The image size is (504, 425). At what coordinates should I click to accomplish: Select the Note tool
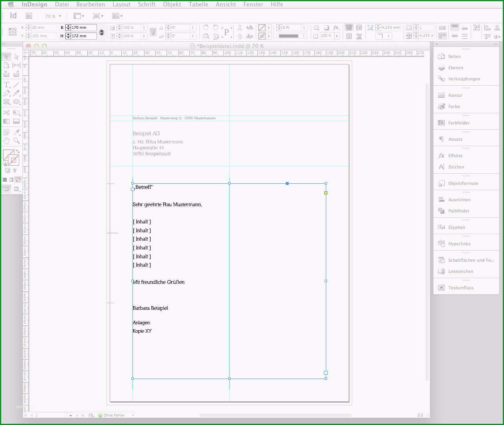(x=6, y=132)
